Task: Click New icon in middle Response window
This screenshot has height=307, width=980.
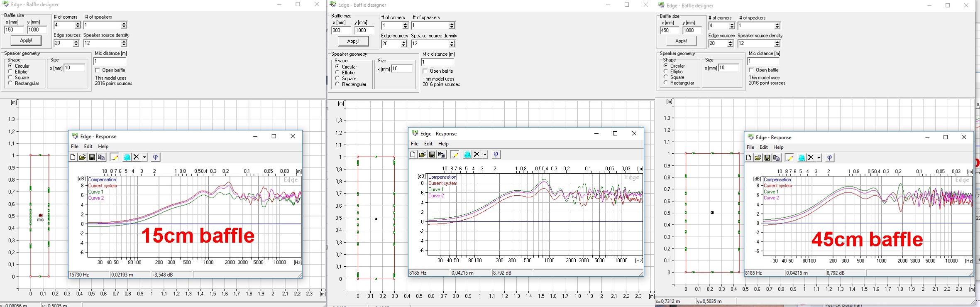Action: tap(413, 155)
